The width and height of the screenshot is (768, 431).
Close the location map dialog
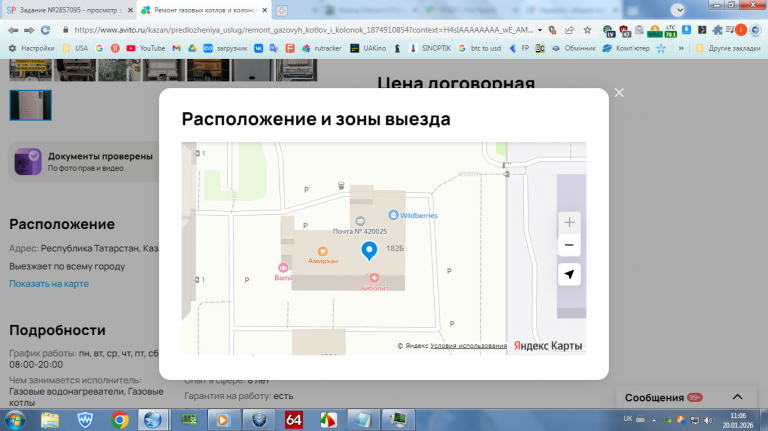tap(619, 93)
